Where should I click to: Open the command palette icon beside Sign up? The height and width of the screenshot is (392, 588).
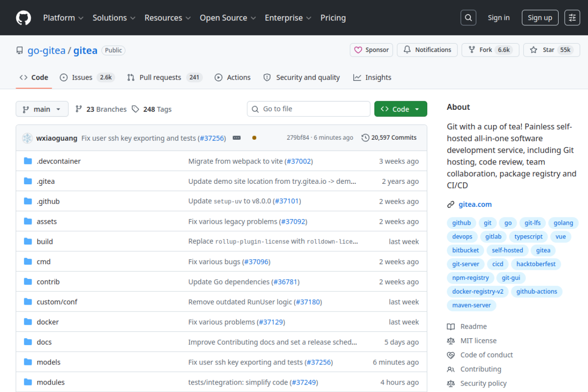(x=572, y=17)
